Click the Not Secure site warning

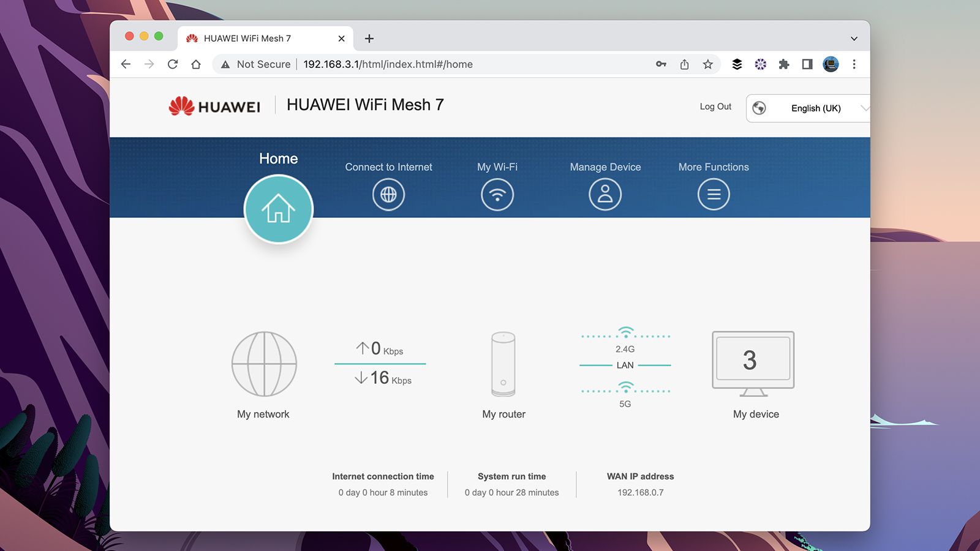pos(256,64)
